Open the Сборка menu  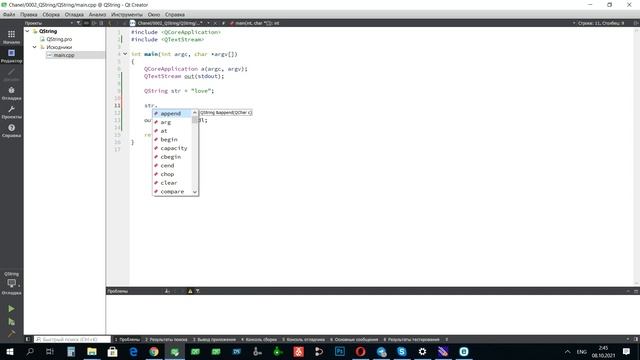(x=51, y=14)
